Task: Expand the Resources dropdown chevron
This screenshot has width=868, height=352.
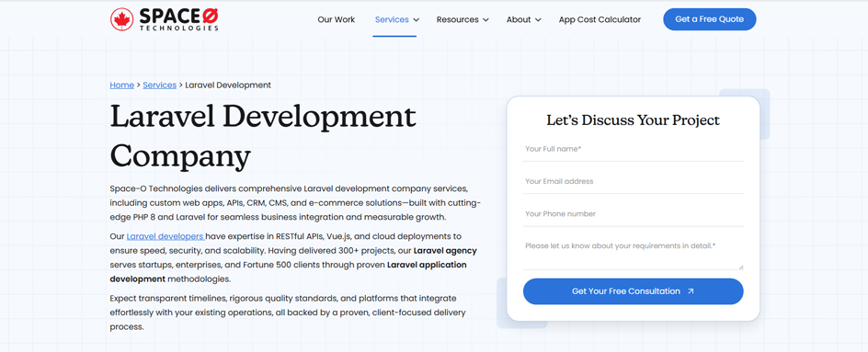Action: (x=486, y=20)
